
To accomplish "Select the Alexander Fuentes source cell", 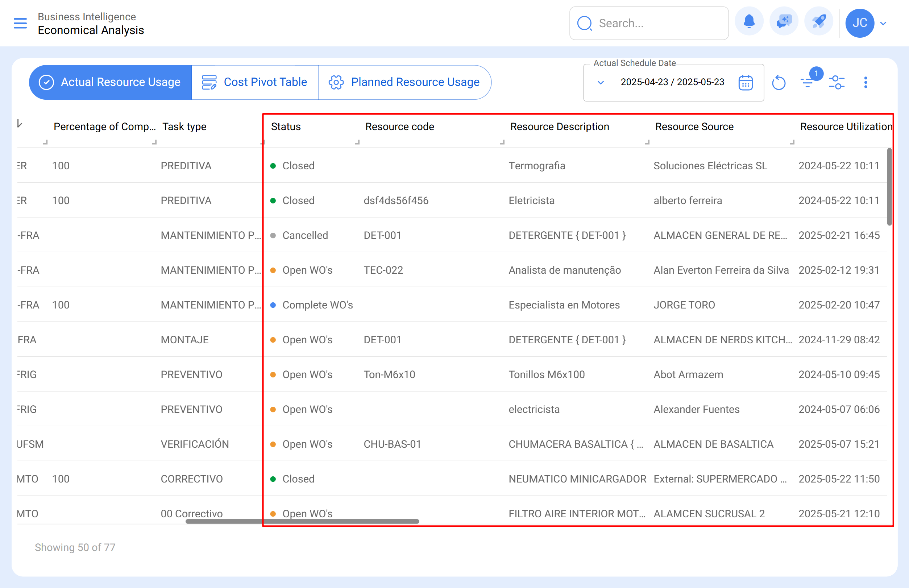I will click(696, 409).
